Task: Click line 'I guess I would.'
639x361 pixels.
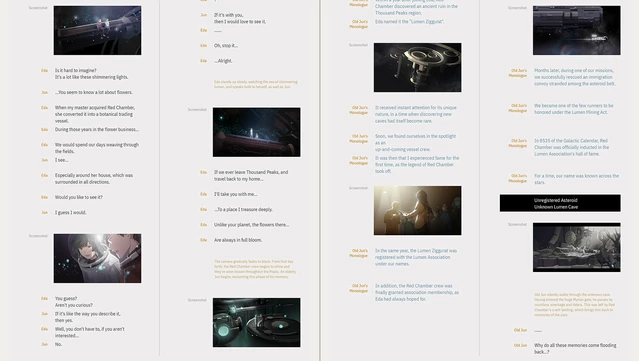Action: tap(71, 213)
